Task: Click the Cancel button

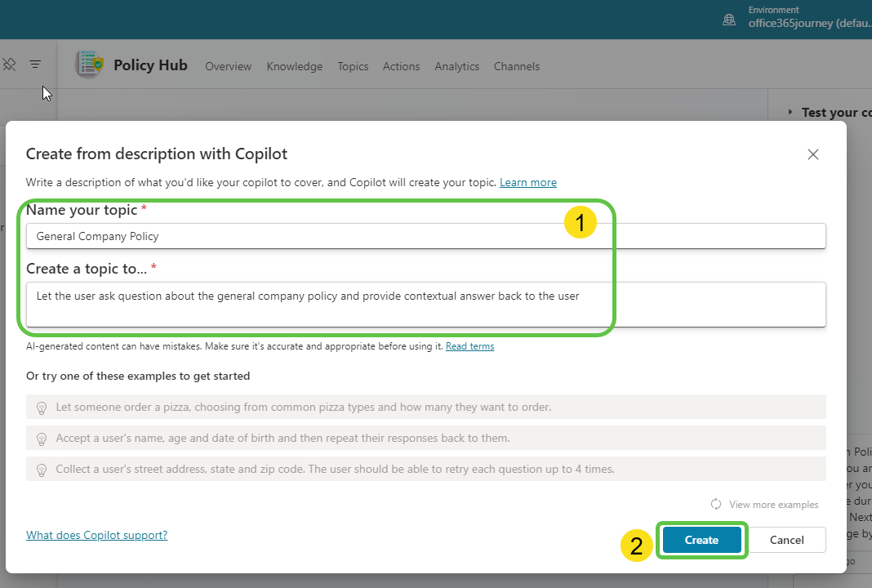Action: 786,540
